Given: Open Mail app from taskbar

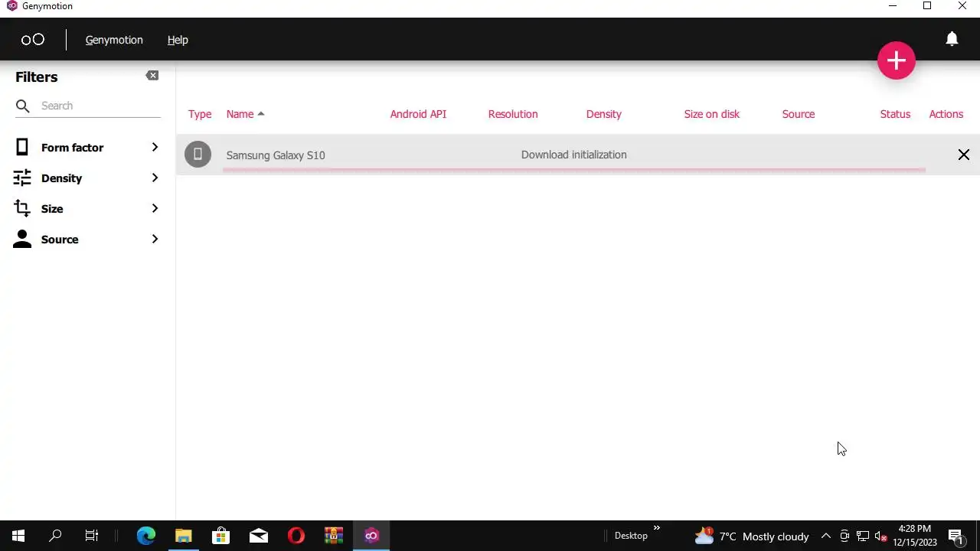Looking at the screenshot, I should pyautogui.click(x=258, y=536).
